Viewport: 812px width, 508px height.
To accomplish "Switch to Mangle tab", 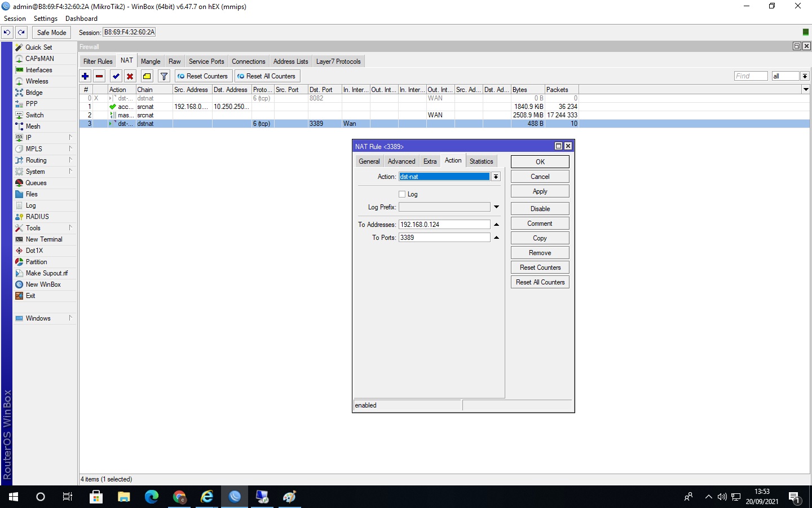I will [x=151, y=62].
